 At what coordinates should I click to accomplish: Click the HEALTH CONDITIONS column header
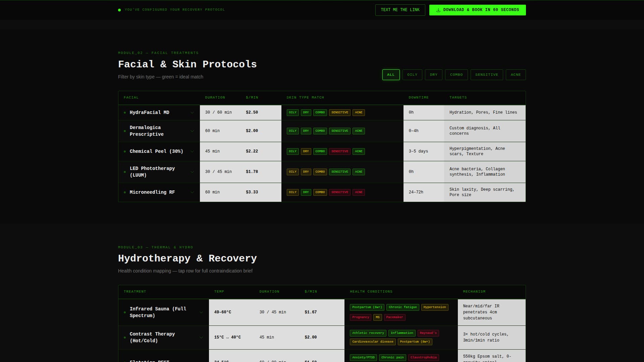click(371, 292)
